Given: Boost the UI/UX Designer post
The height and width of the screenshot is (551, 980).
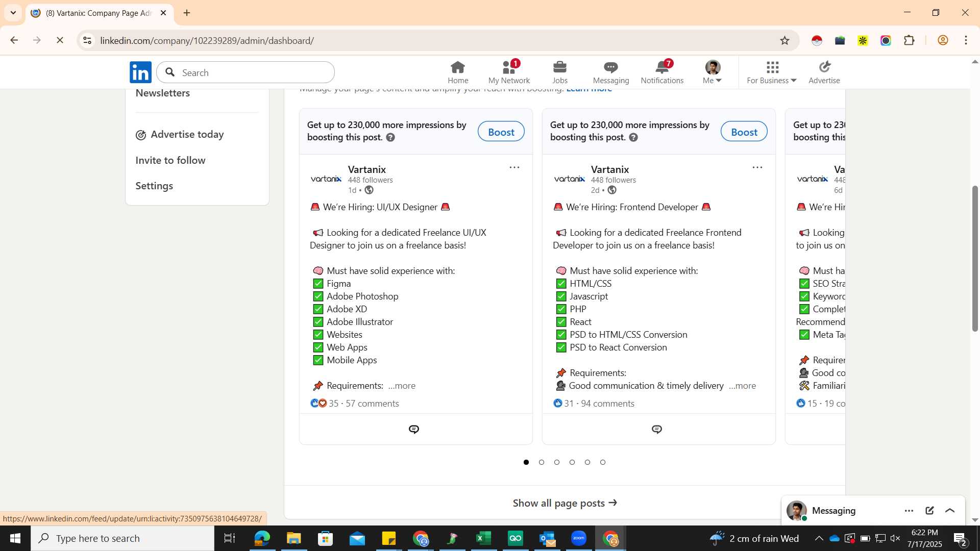Looking at the screenshot, I should [x=501, y=132].
